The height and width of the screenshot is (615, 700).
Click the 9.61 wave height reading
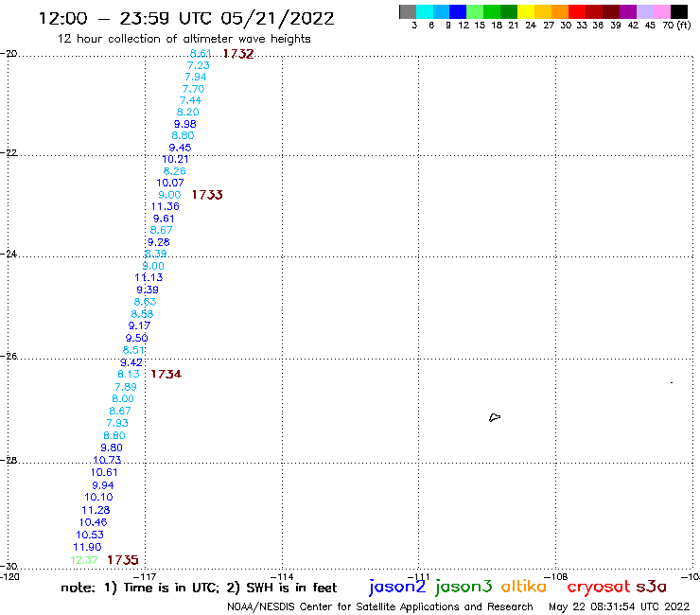click(x=164, y=219)
